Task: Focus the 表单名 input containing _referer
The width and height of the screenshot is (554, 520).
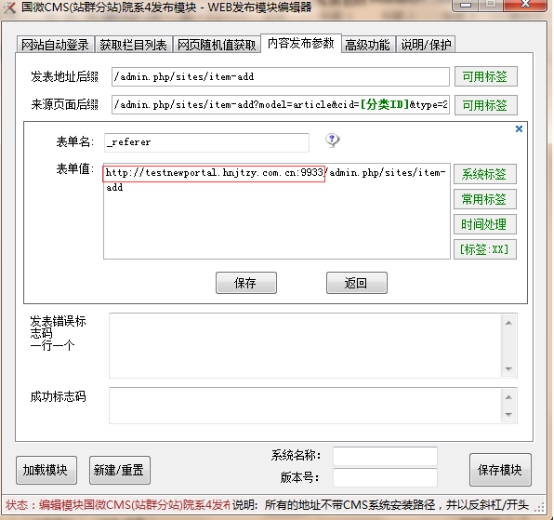Action: pyautogui.click(x=206, y=142)
